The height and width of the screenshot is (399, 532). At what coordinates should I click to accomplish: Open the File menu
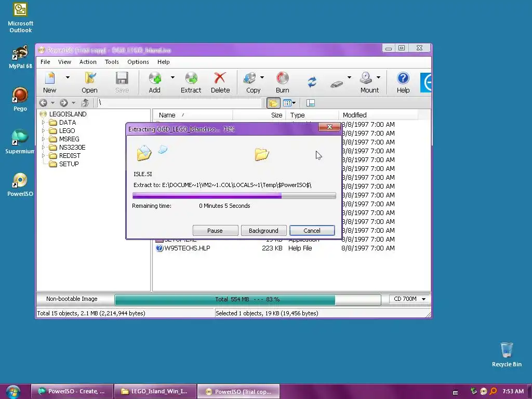[45, 62]
